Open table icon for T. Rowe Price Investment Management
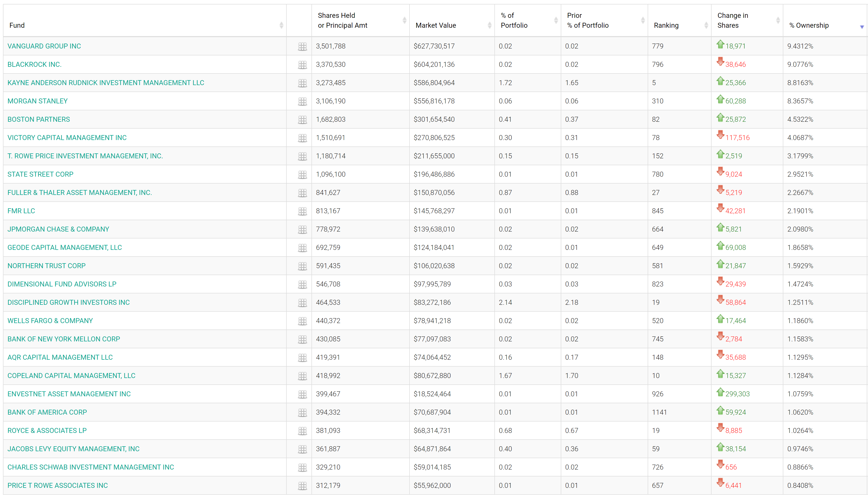 coord(302,156)
